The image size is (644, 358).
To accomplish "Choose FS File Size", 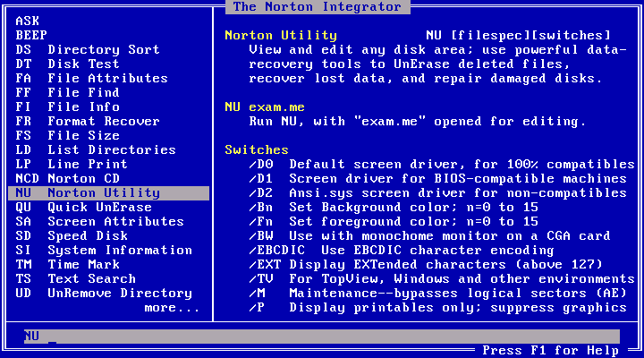I will [67, 136].
